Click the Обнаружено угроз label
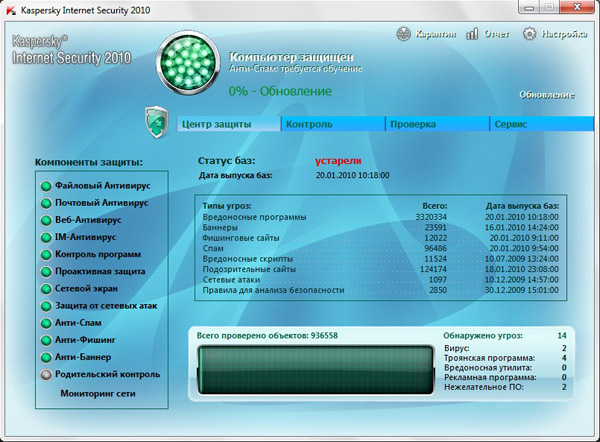 [x=483, y=336]
